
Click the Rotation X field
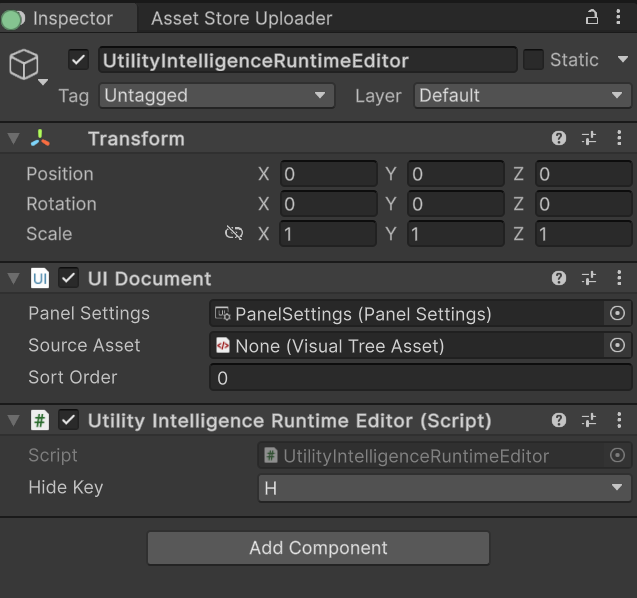coord(328,204)
